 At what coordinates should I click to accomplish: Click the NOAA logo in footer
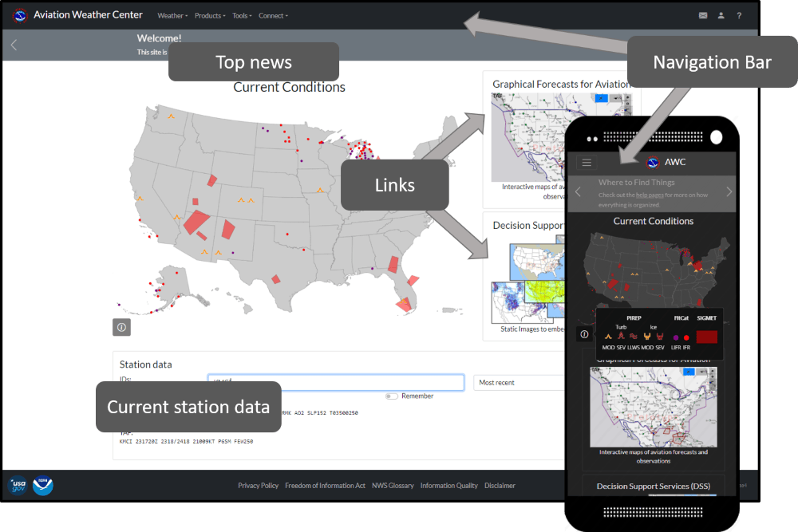click(x=43, y=485)
